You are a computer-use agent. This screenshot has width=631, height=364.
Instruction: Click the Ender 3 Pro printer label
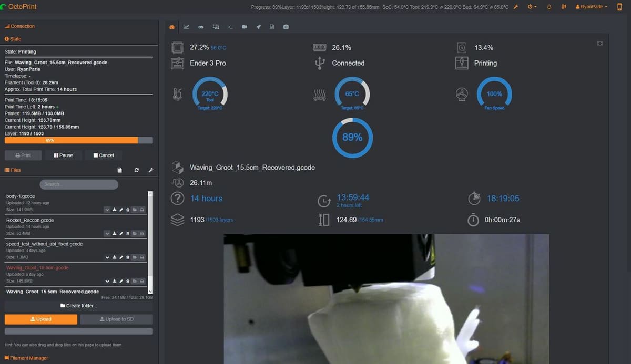click(208, 63)
